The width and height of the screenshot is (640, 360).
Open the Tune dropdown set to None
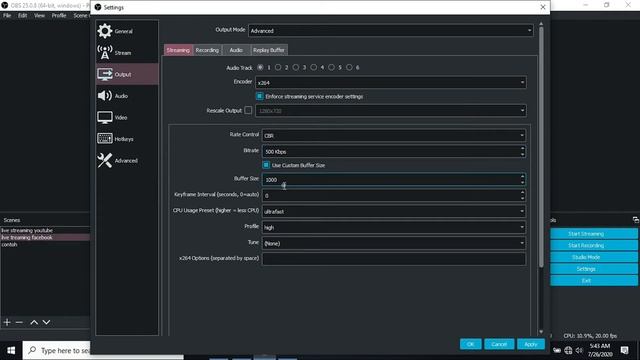(393, 243)
